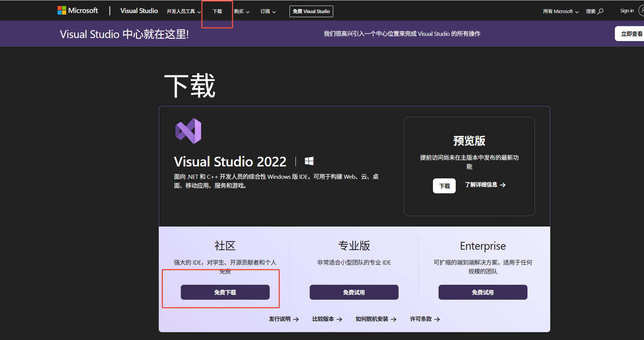
Task: Click the Microsoft logo
Action: click(78, 10)
